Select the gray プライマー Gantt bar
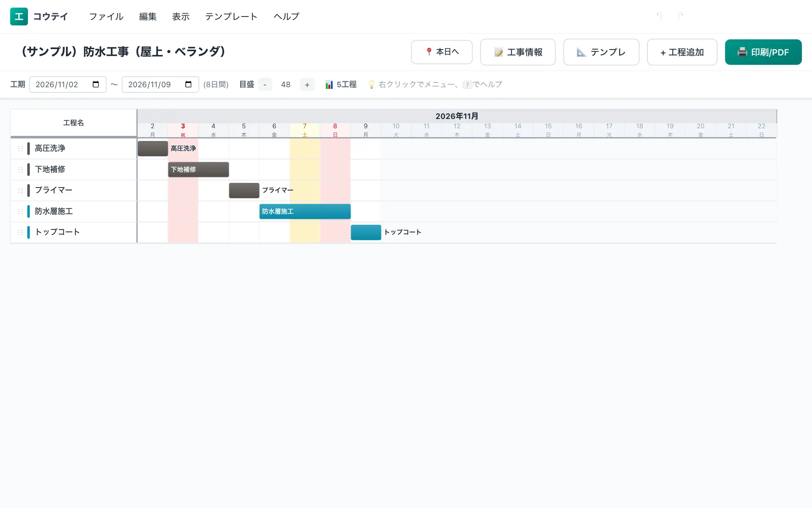 pyautogui.click(x=244, y=190)
